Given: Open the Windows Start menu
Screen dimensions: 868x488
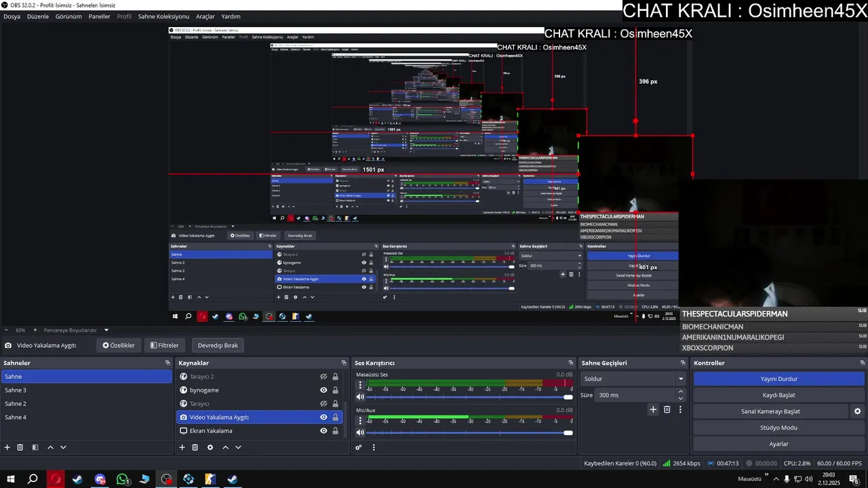Looking at the screenshot, I should [x=11, y=479].
